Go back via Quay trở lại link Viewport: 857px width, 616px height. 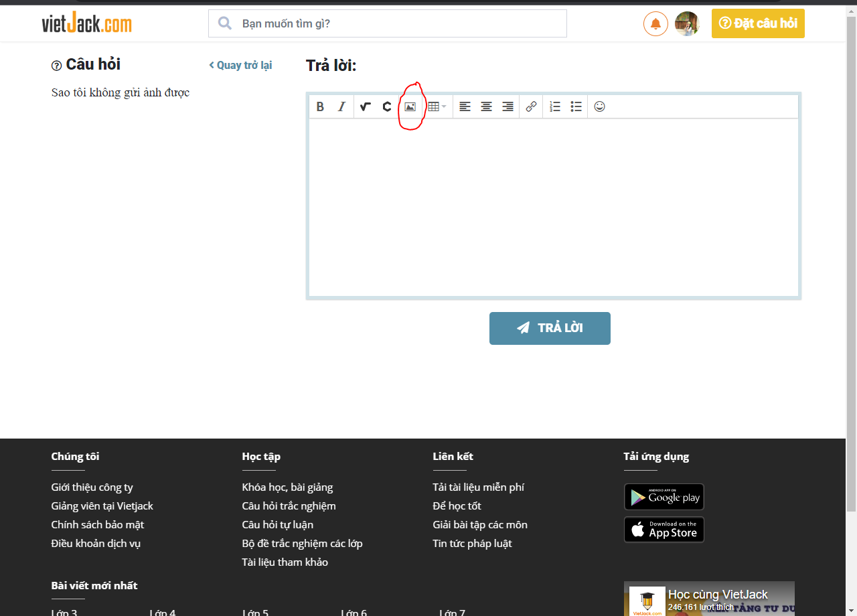pyautogui.click(x=240, y=65)
